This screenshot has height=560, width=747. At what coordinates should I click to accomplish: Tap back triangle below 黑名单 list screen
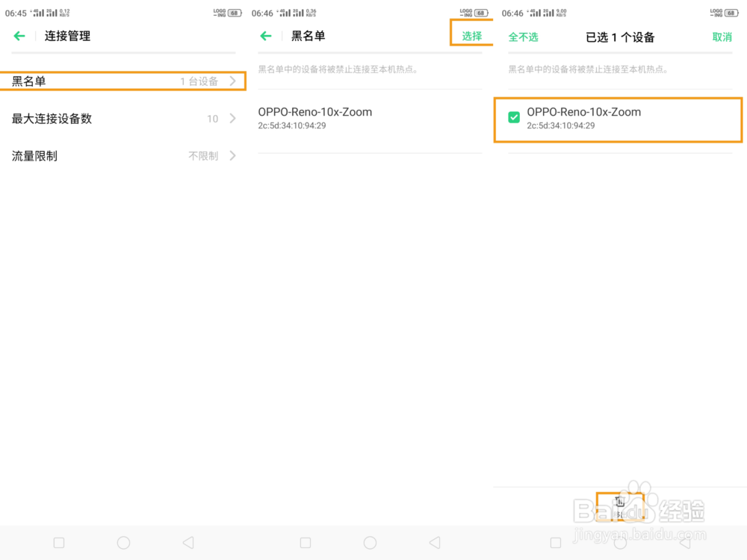click(435, 543)
